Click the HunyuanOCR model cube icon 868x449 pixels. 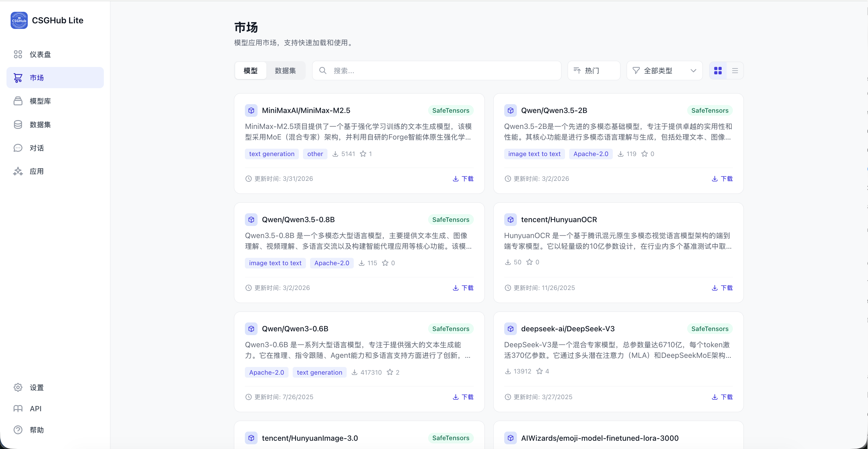[510, 219]
